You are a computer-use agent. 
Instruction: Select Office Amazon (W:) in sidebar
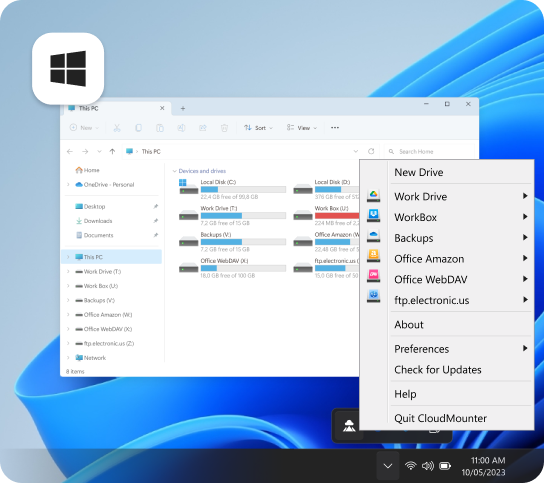(104, 315)
